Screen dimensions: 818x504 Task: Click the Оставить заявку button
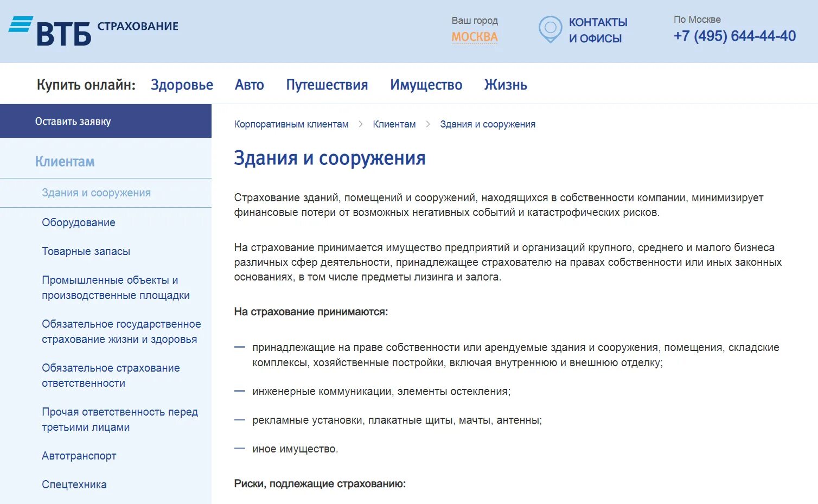[x=106, y=121]
